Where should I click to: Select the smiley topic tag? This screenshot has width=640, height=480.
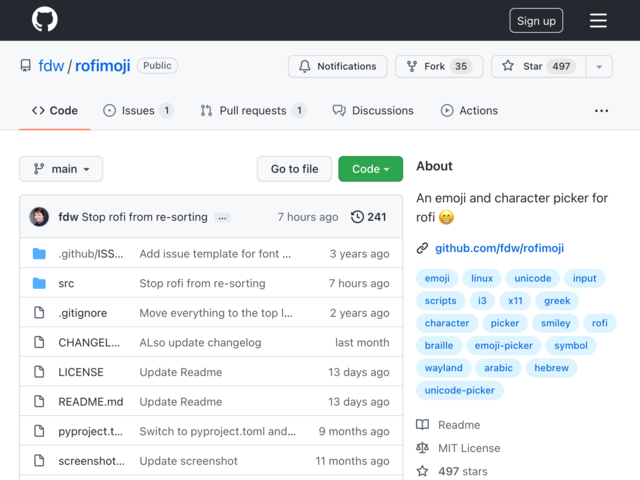pos(556,323)
